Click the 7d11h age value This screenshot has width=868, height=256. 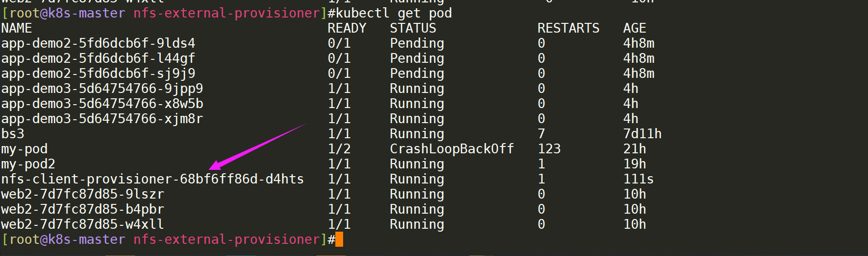click(642, 134)
